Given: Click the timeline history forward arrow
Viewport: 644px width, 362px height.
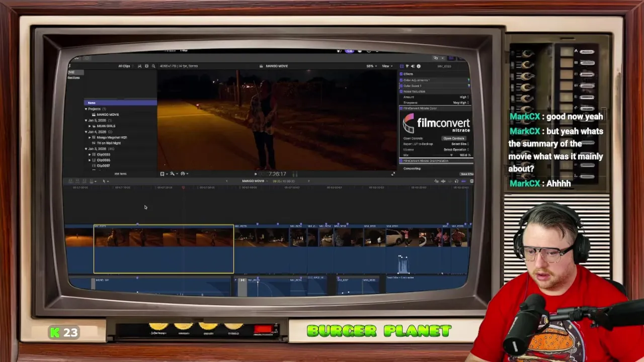Looking at the screenshot, I should [308, 181].
